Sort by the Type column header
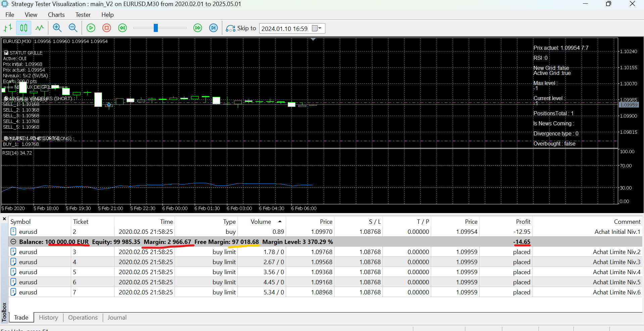Viewport: 644px width, 331px height. tap(230, 222)
